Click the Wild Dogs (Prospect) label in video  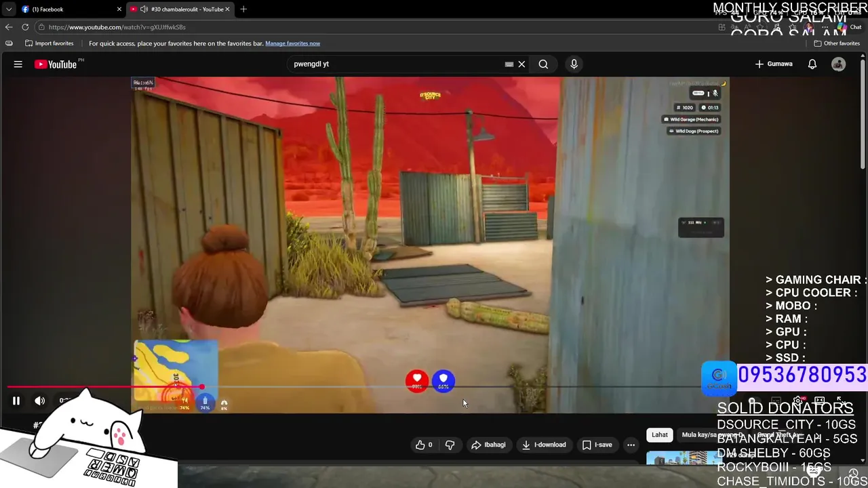tap(693, 131)
